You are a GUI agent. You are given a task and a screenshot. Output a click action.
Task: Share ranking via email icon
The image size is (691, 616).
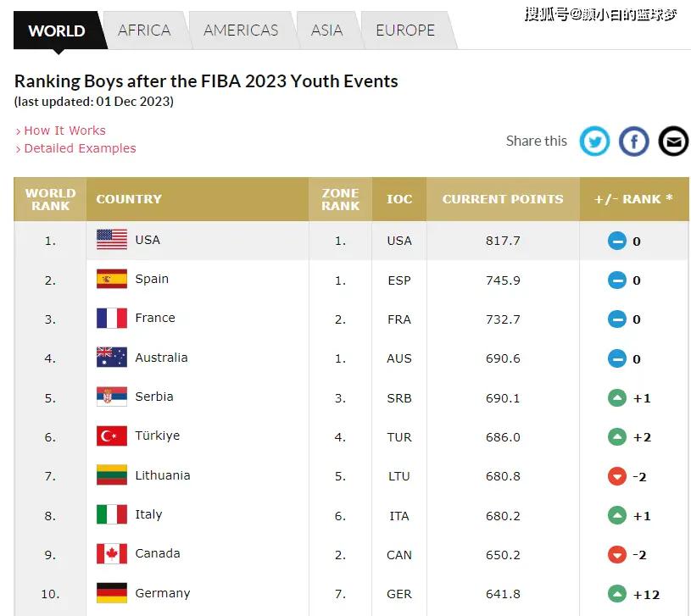[x=673, y=141]
